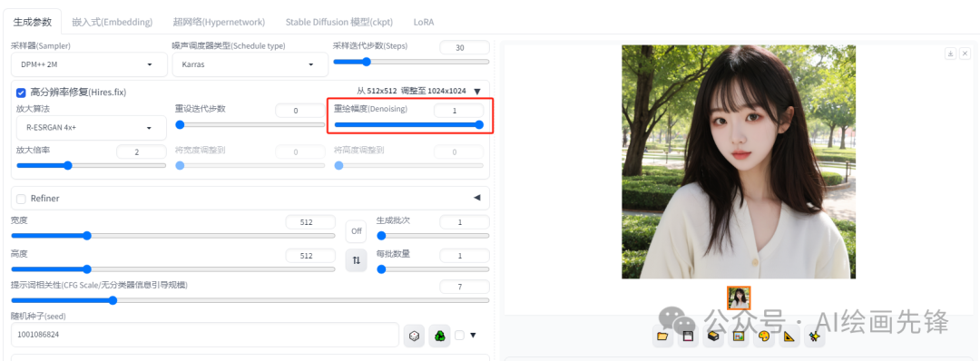Click the 高度 value field showing 512

(x=310, y=256)
